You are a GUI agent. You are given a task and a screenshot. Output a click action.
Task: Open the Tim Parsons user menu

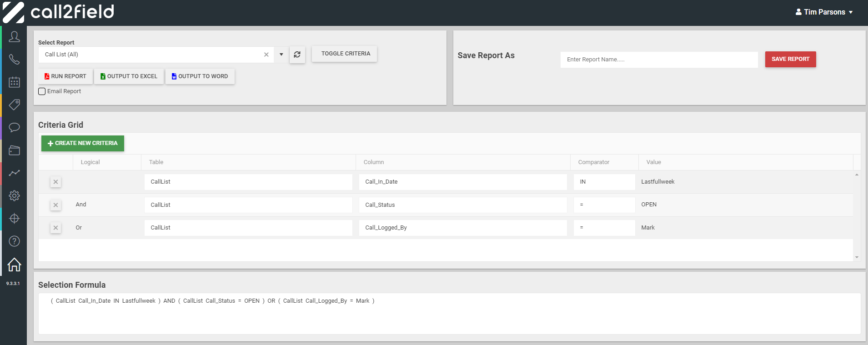824,12
